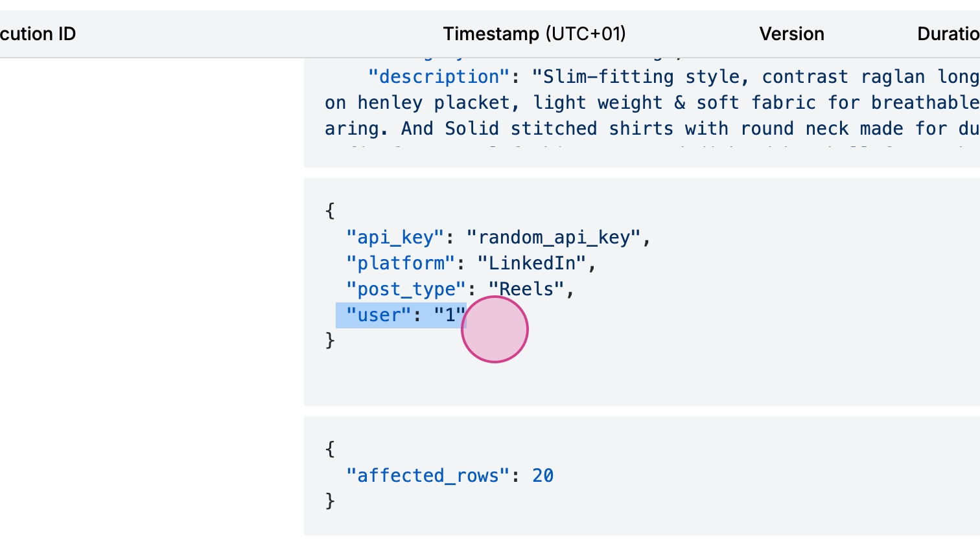Click the opening brace above "api_key"
Viewport: 980px width, 555px height.
pos(330,210)
